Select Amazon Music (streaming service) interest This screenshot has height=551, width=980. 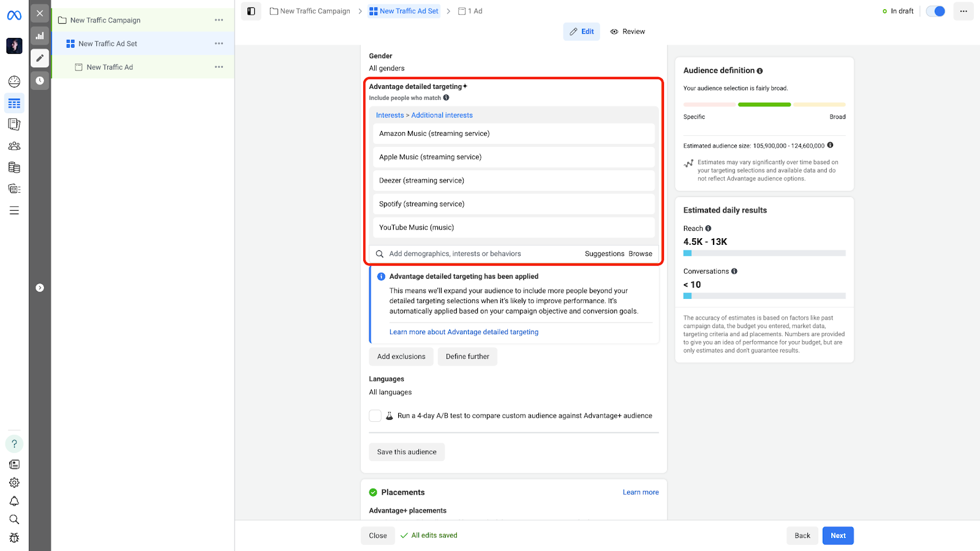click(514, 133)
